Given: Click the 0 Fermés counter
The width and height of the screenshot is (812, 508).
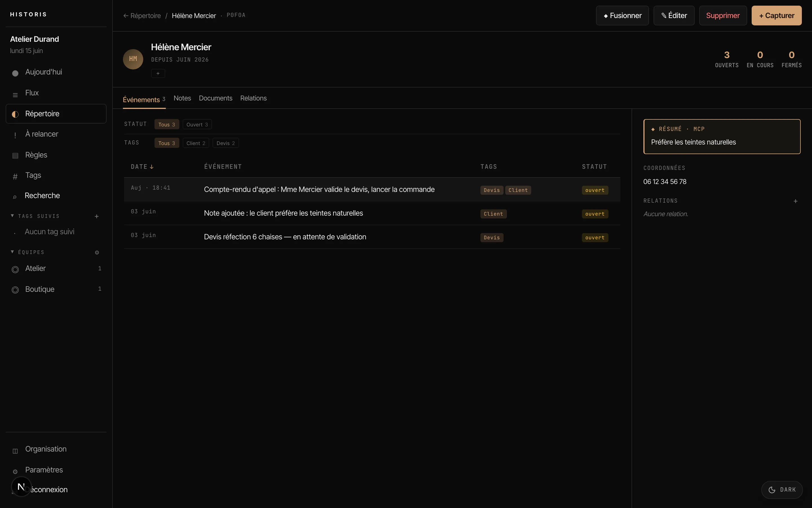Looking at the screenshot, I should coord(791,59).
